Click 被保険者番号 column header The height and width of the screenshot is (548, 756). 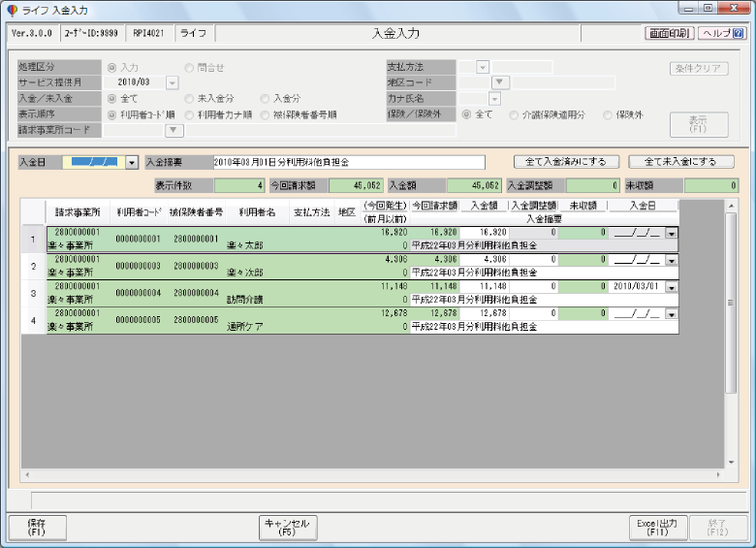coord(196,212)
